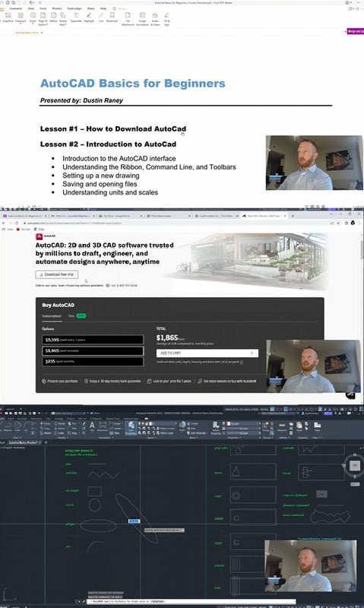Viewport: 364px width, 608px height.
Task: Open the ByLayer color dropdown in AutoCAD
Action: [242, 424]
